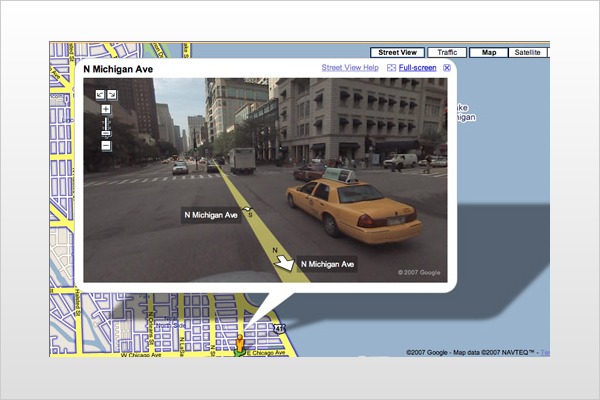Click the yellow taxi in the panorama

(x=354, y=211)
